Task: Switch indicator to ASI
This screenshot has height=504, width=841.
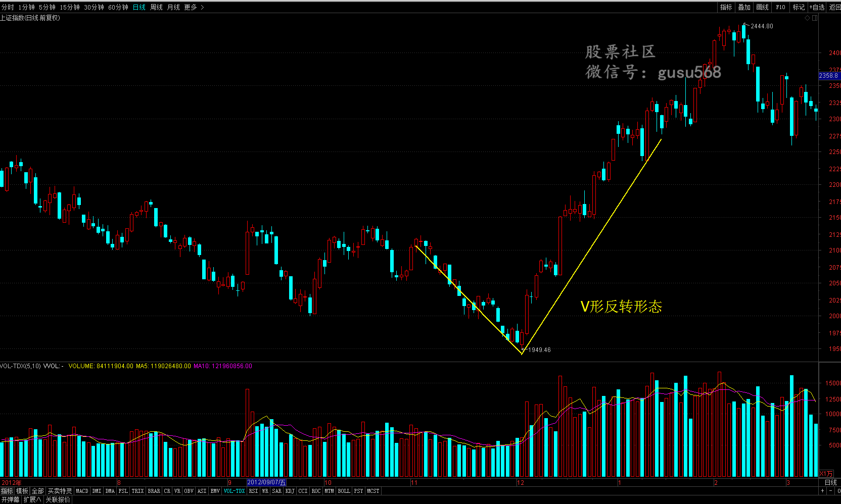Action: click(202, 491)
